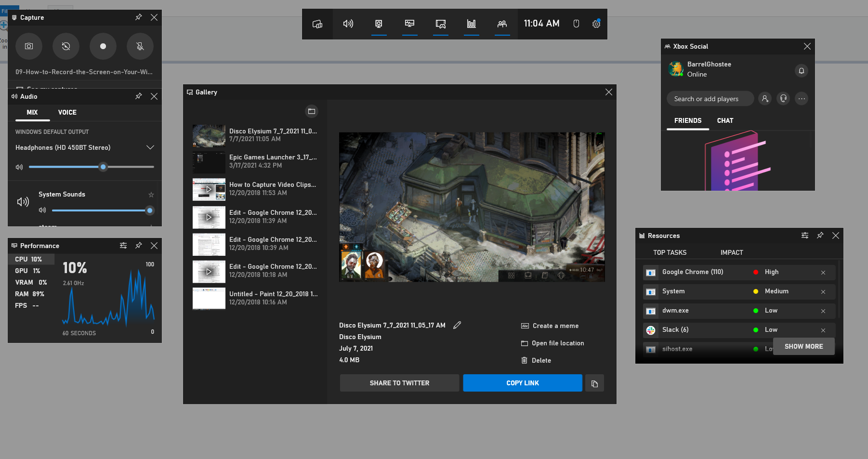Copy capture to clipboard icon
Viewport: 868px width, 459px height.
pos(594,383)
